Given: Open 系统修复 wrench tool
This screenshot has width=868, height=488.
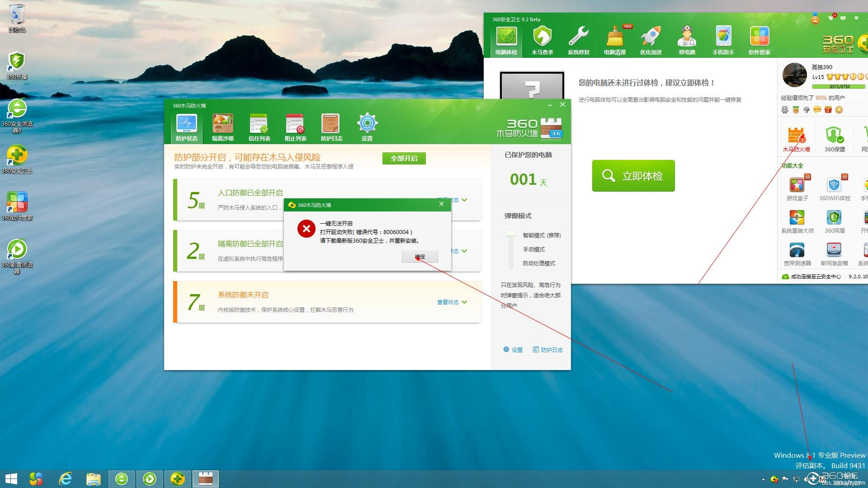Looking at the screenshot, I should coord(578,41).
